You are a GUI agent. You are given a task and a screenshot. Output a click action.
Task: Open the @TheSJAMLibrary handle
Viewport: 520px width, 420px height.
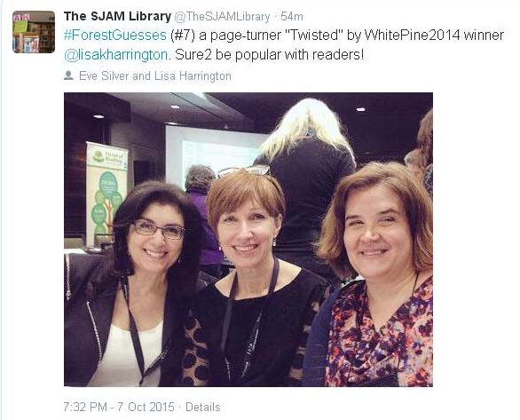[x=222, y=17]
